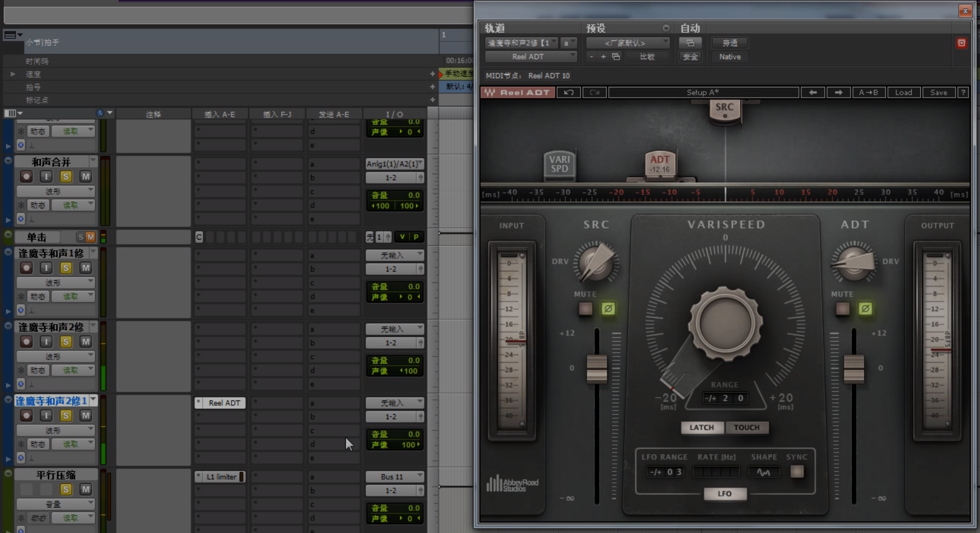Mute the SRC signal in Reel ADT
This screenshot has width=980, height=533.
(x=586, y=309)
